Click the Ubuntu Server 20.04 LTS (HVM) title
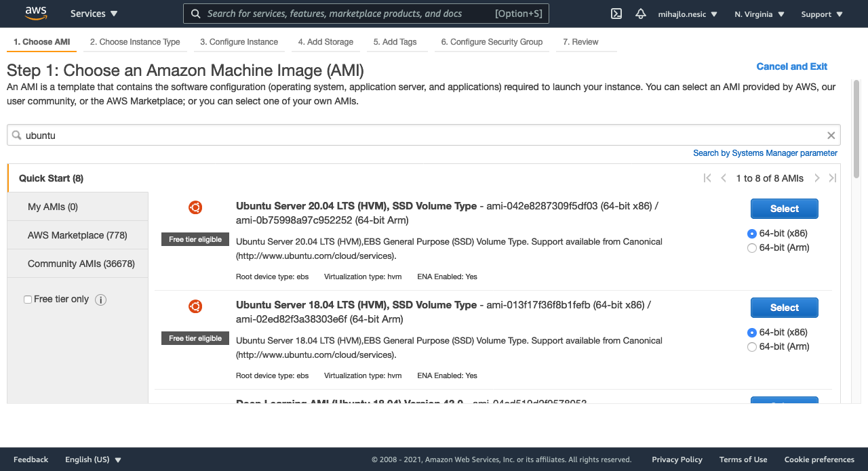Image resolution: width=868 pixels, height=471 pixels. coord(356,206)
